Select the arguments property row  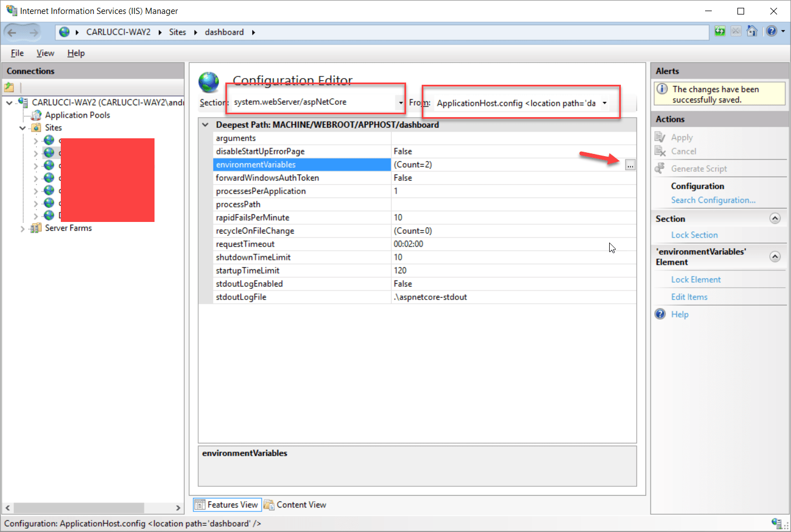(x=425, y=138)
